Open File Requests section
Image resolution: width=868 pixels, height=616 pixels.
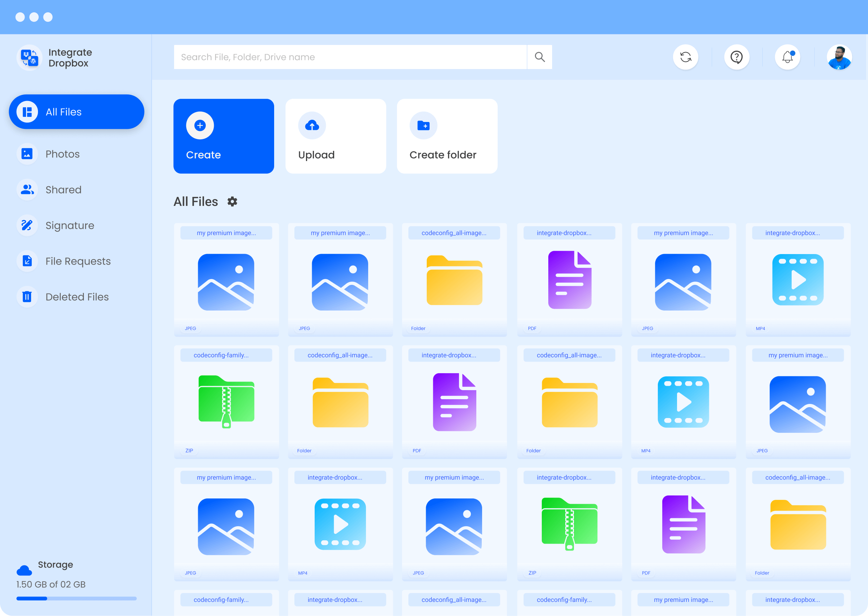(x=78, y=261)
